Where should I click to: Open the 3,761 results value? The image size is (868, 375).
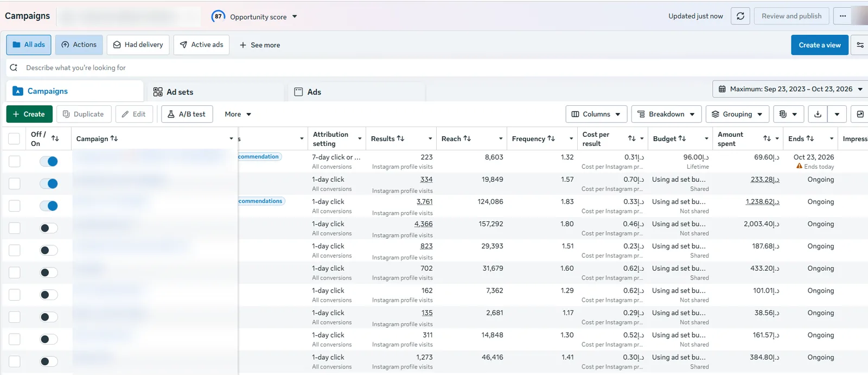point(425,202)
